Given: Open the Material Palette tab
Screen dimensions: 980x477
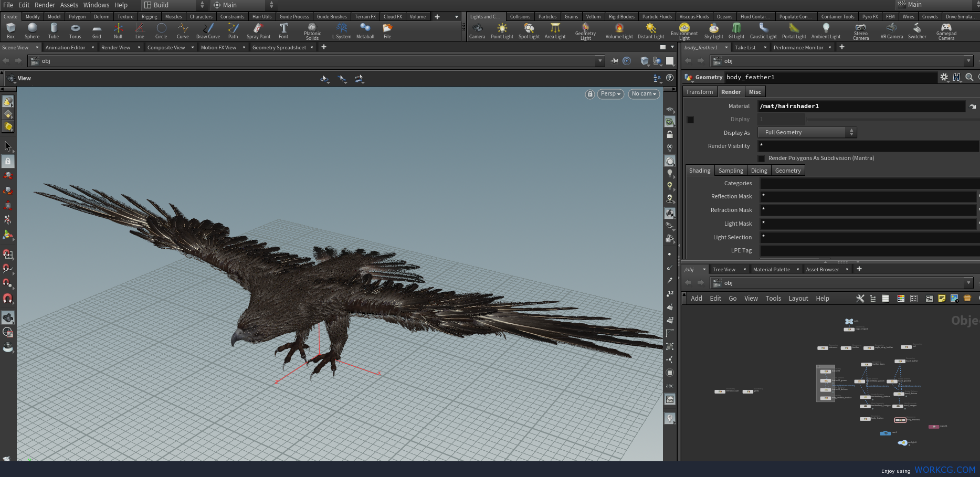Looking at the screenshot, I should [x=771, y=270].
